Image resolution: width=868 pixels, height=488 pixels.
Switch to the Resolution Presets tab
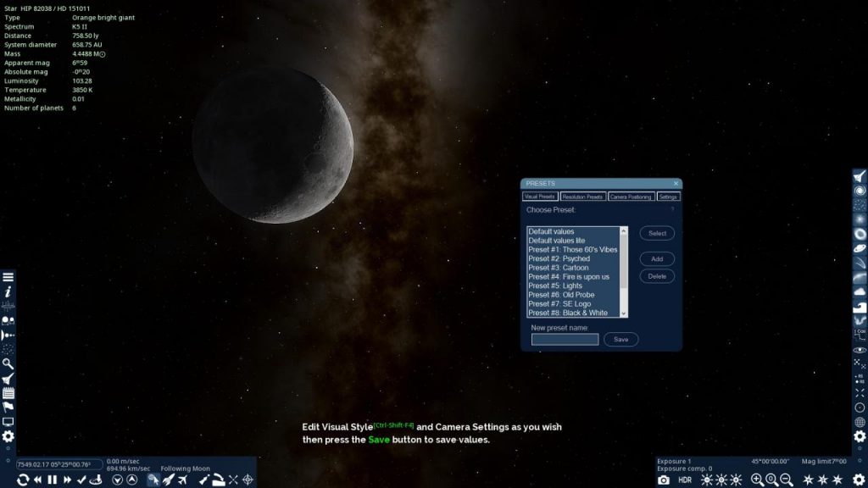(583, 196)
